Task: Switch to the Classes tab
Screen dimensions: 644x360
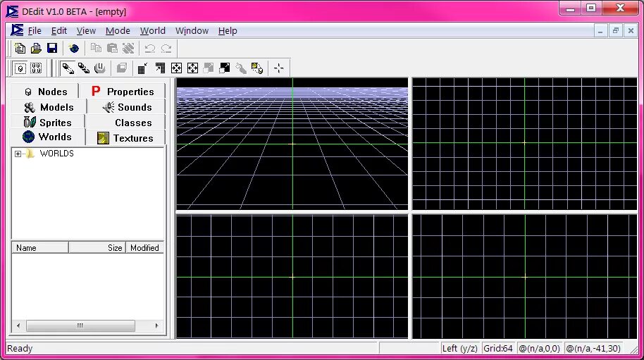Action: [126, 123]
